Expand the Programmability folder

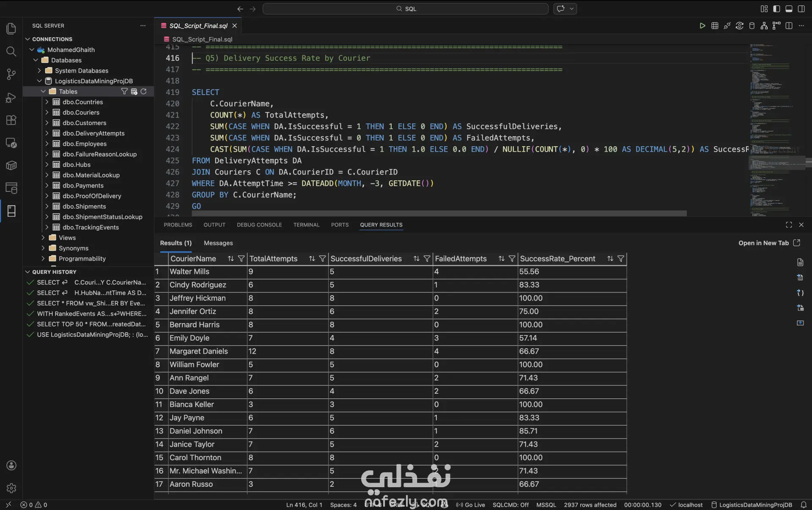(x=43, y=259)
